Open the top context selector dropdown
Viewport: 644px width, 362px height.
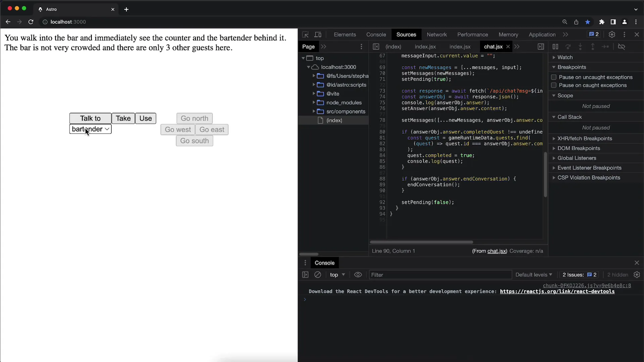tap(337, 275)
